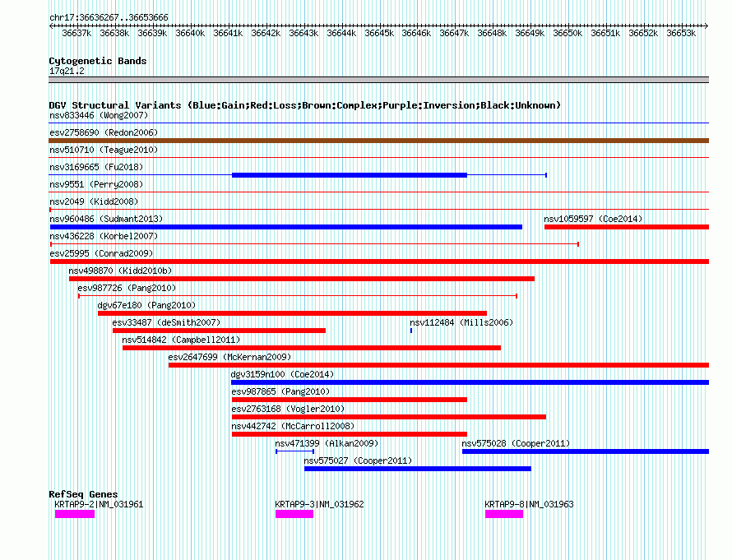The height and width of the screenshot is (560, 732).
Task: Click magenta KRTAP9-2 gene box
Action: [75, 514]
